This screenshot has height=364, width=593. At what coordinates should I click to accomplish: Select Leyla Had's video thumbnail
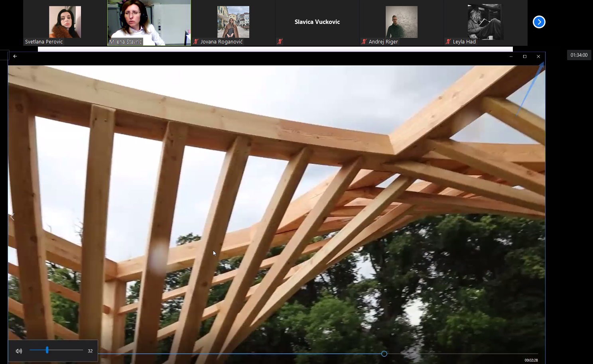pyautogui.click(x=486, y=23)
